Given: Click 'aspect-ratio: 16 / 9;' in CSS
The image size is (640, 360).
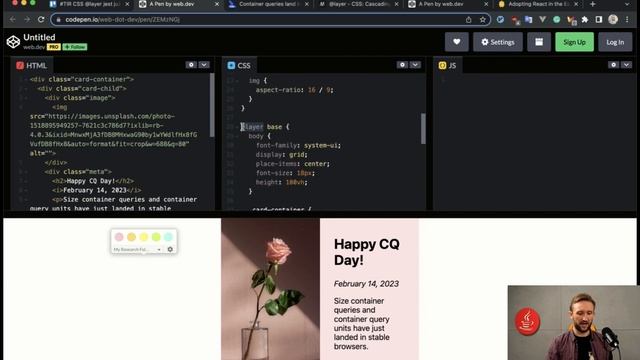Looking at the screenshot, I should point(294,90).
